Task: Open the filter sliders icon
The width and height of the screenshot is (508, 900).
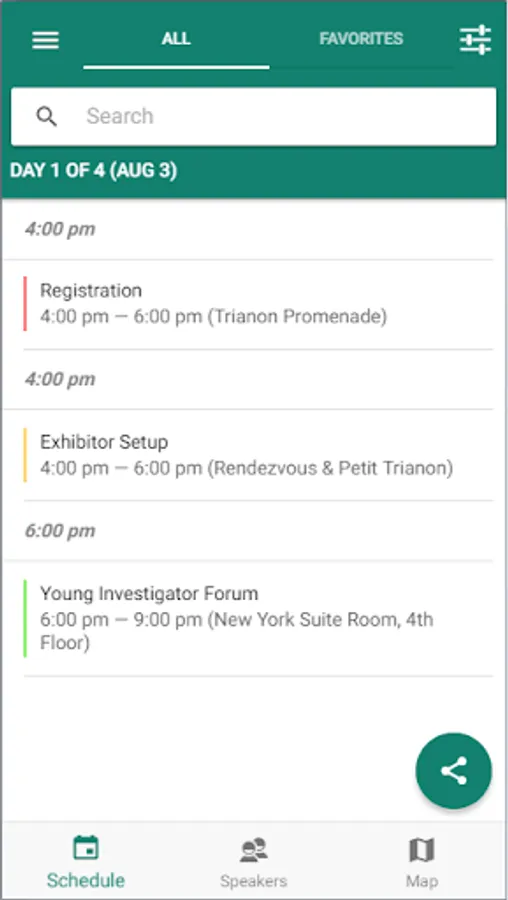Action: click(x=475, y=40)
